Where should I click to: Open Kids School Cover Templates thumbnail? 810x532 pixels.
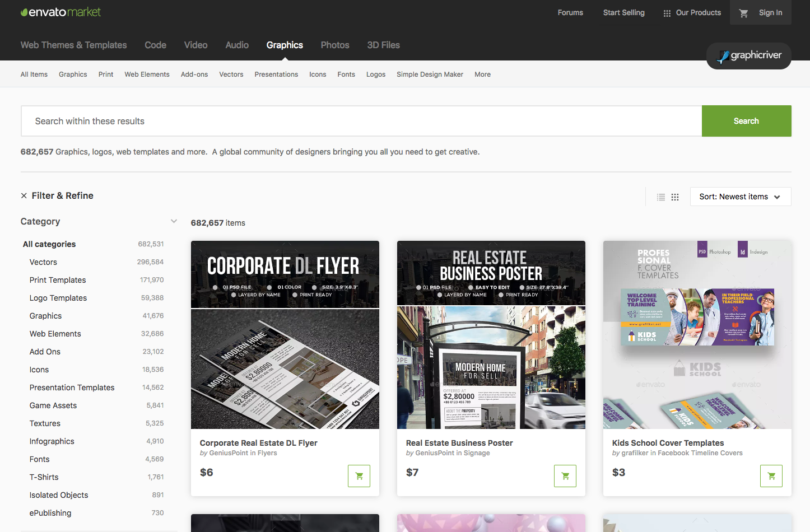(697, 335)
